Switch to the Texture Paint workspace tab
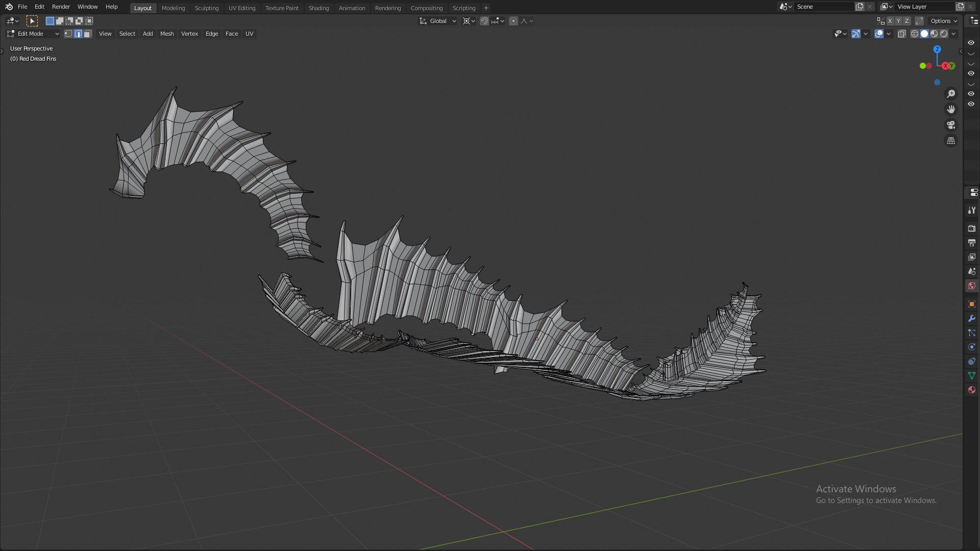Image resolution: width=980 pixels, height=551 pixels. point(282,8)
